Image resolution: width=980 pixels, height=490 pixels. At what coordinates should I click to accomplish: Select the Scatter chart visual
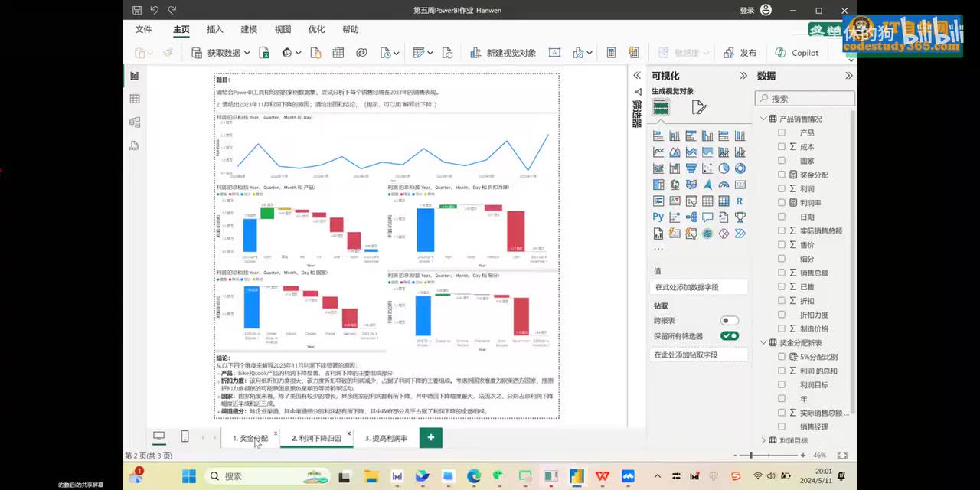(707, 168)
